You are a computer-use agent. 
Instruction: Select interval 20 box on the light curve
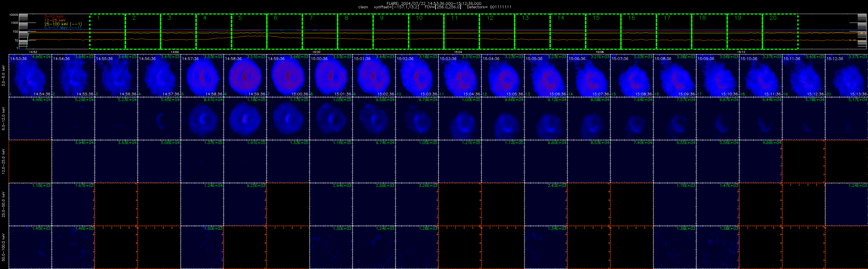click(x=780, y=32)
